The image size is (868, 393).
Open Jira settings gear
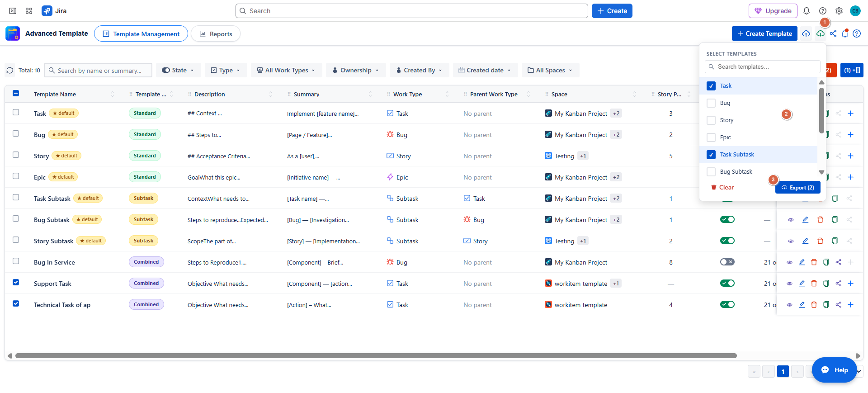(x=839, y=11)
